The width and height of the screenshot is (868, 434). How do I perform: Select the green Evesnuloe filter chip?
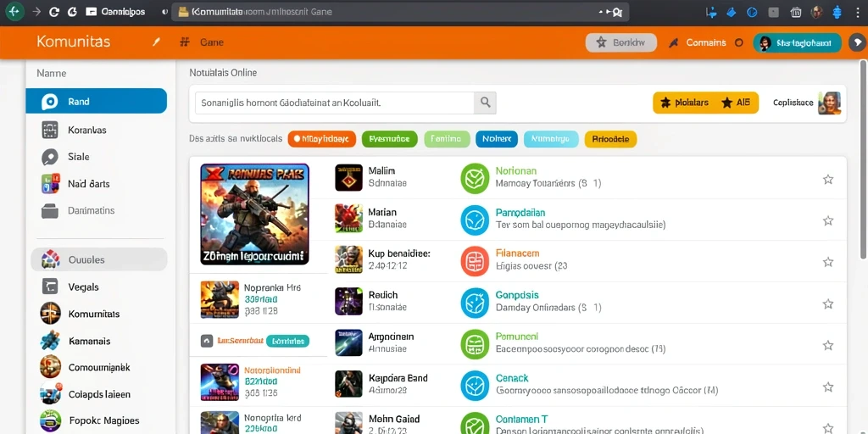coord(389,139)
